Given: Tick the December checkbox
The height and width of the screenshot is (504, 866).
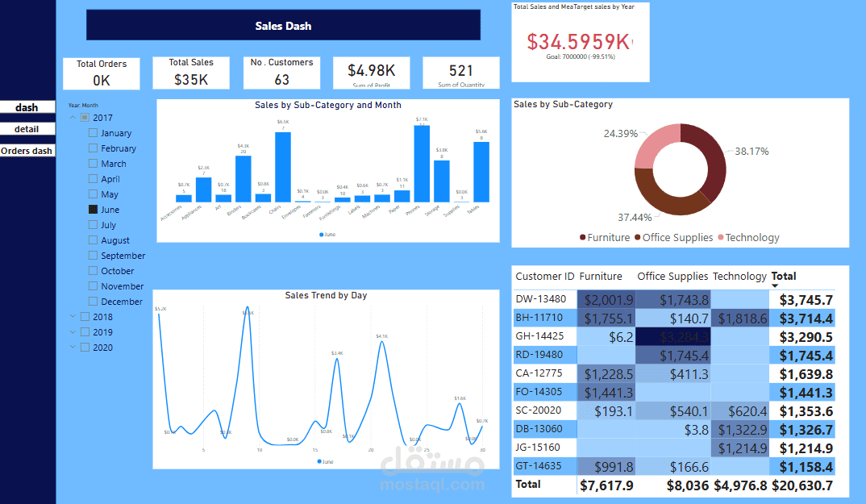Looking at the screenshot, I should pyautogui.click(x=93, y=301).
